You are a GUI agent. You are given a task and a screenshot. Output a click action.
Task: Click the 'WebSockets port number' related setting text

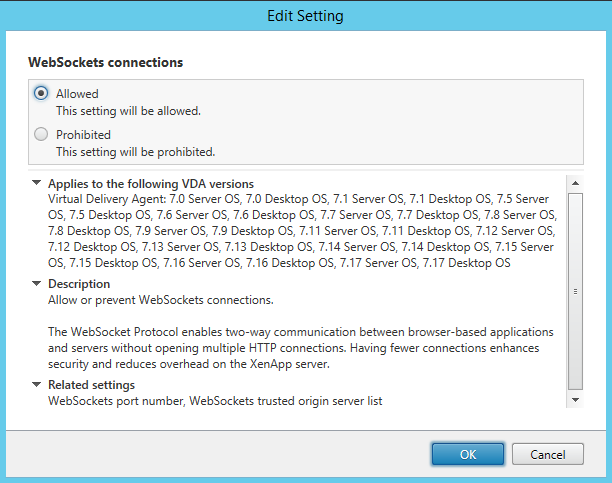click(x=116, y=401)
